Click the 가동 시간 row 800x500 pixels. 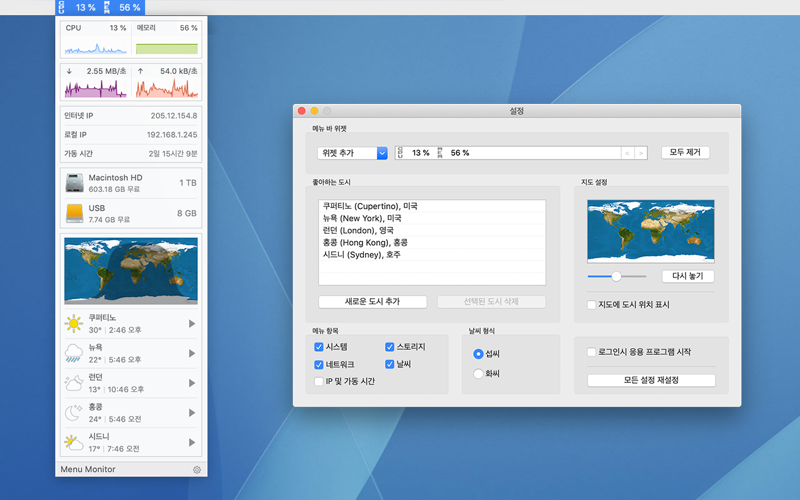click(131, 154)
